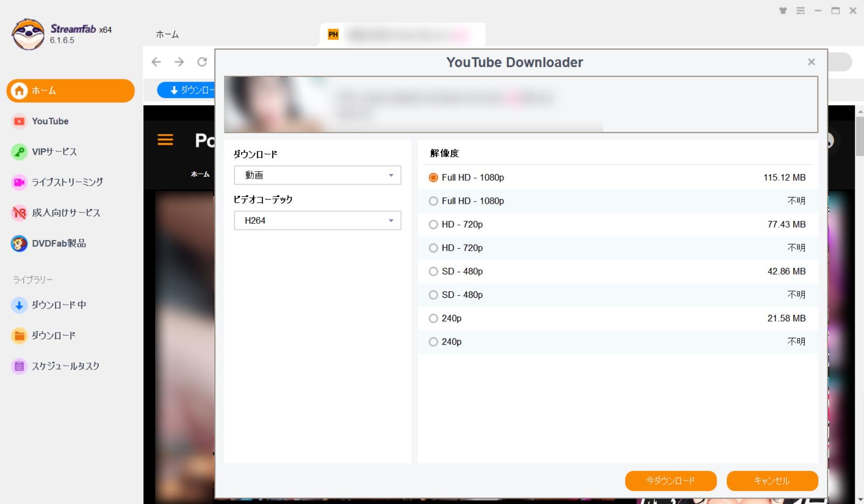Click the scrollbar down arrow at bottom right
864x504 pixels.
pos(859,499)
